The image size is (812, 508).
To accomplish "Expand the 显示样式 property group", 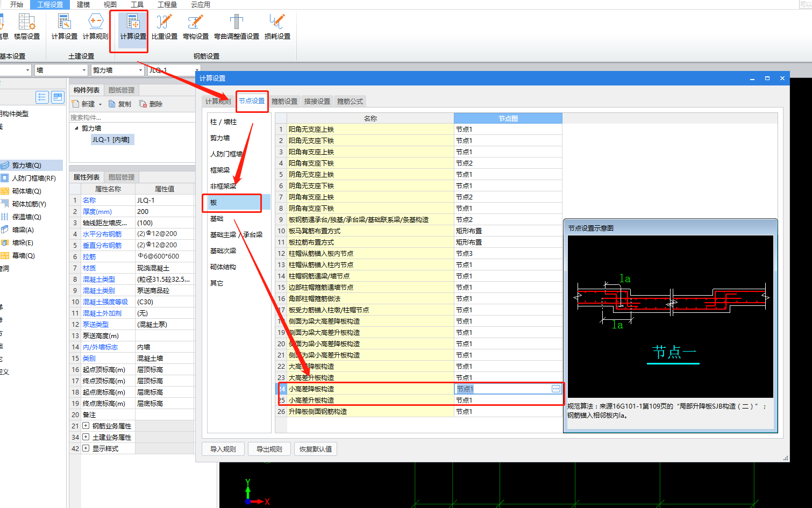I will pos(86,448).
